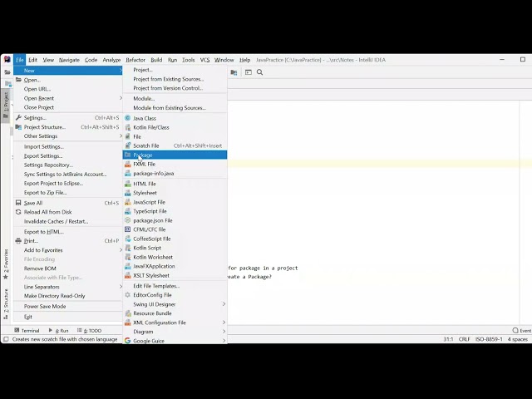Open the Terminal tool window
Viewport: 532px width, 399px height.
point(27,331)
